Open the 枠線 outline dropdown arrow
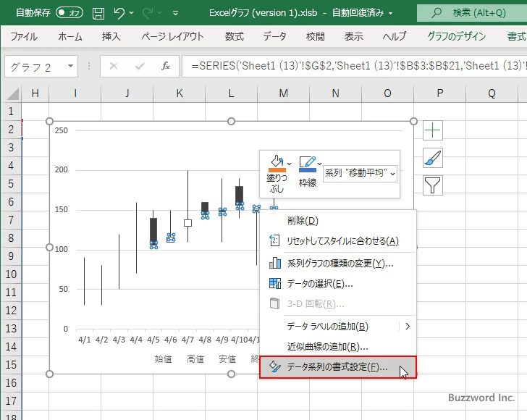This screenshot has width=527, height=420. pos(320,164)
